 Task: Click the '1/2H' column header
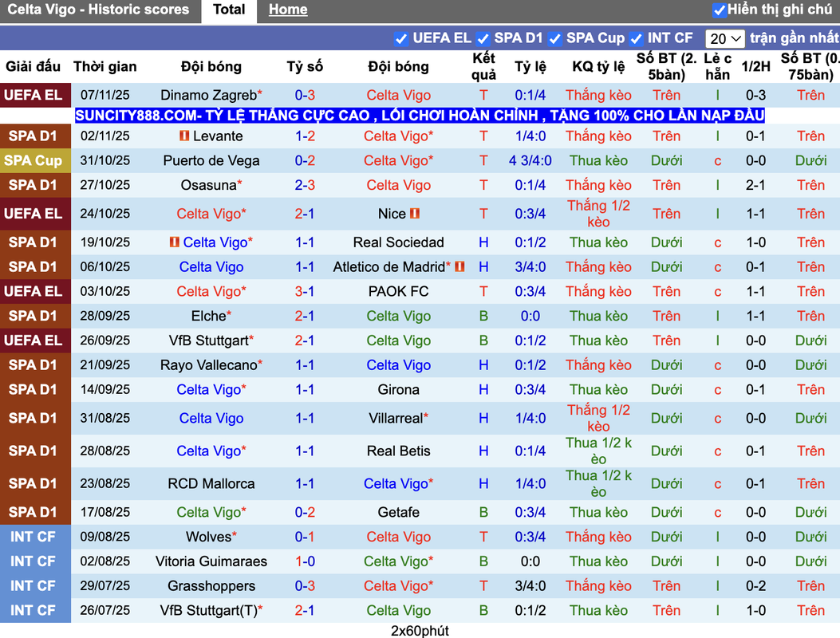click(x=756, y=66)
